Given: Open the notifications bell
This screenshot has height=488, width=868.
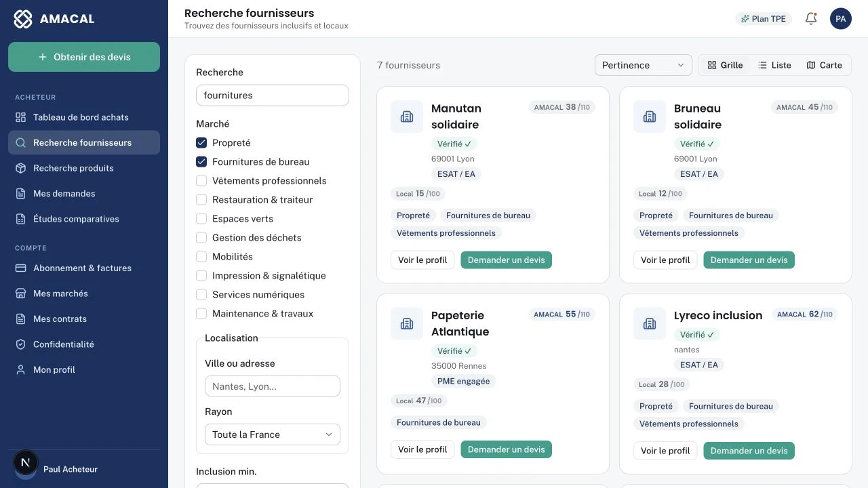Looking at the screenshot, I should (x=811, y=19).
